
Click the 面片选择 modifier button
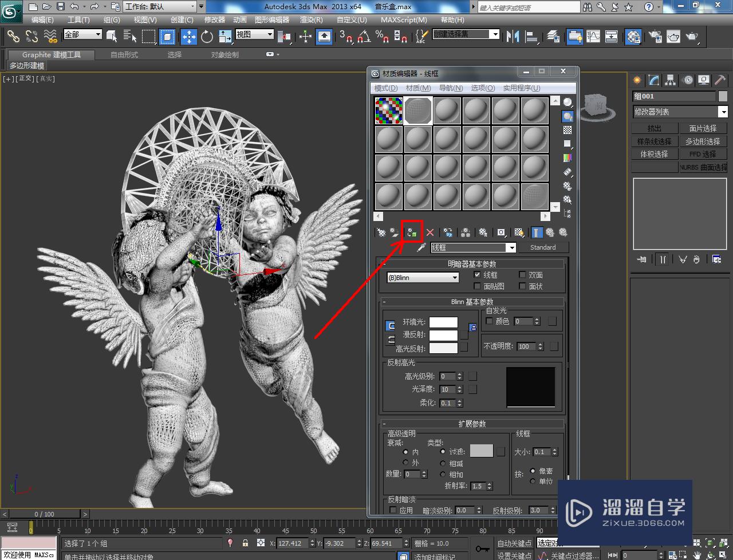click(703, 128)
